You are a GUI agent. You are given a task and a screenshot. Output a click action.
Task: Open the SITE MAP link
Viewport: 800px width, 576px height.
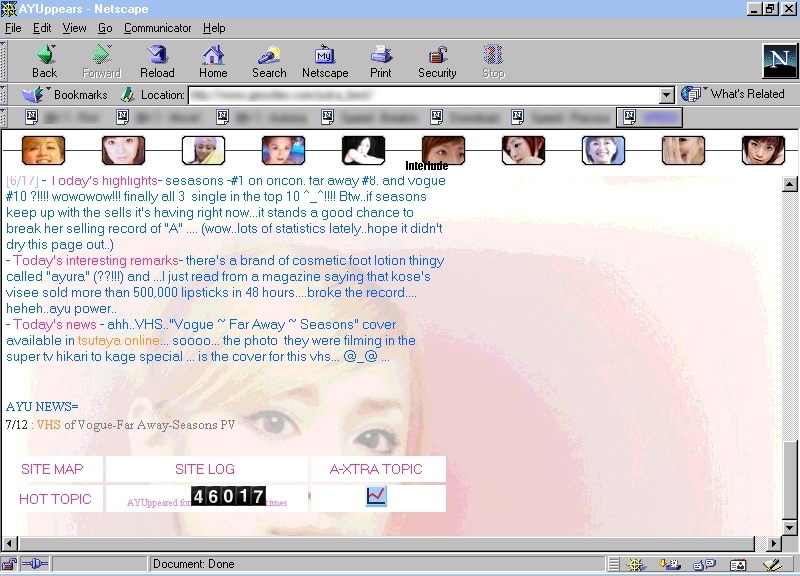pyautogui.click(x=52, y=469)
